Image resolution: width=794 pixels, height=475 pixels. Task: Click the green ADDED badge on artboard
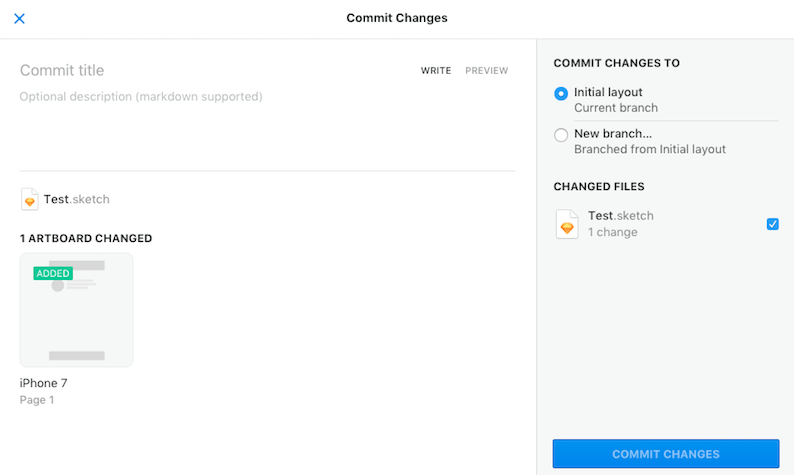click(x=53, y=273)
